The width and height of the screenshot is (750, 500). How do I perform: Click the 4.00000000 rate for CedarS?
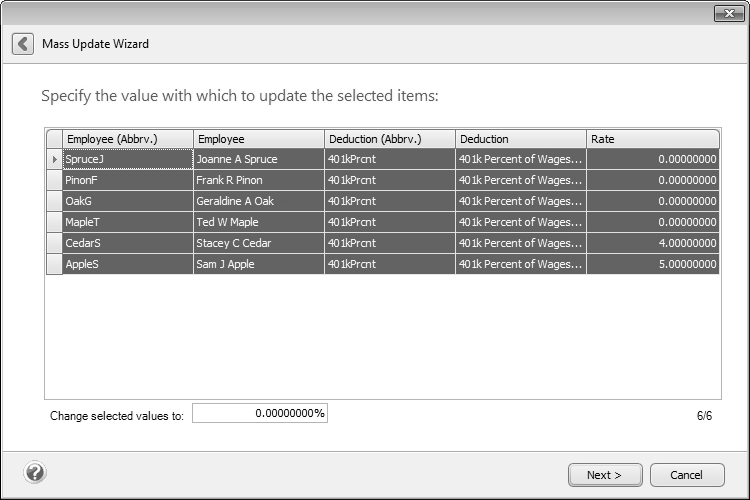(x=652, y=243)
